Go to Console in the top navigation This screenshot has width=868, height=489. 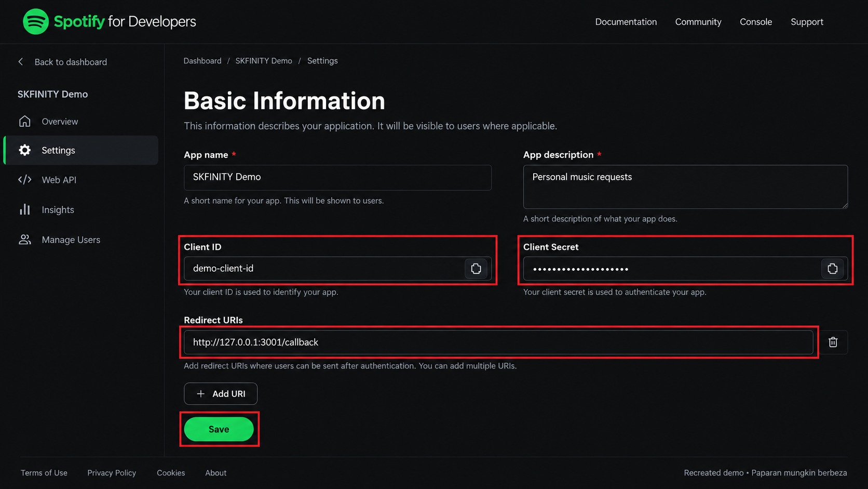[756, 22]
